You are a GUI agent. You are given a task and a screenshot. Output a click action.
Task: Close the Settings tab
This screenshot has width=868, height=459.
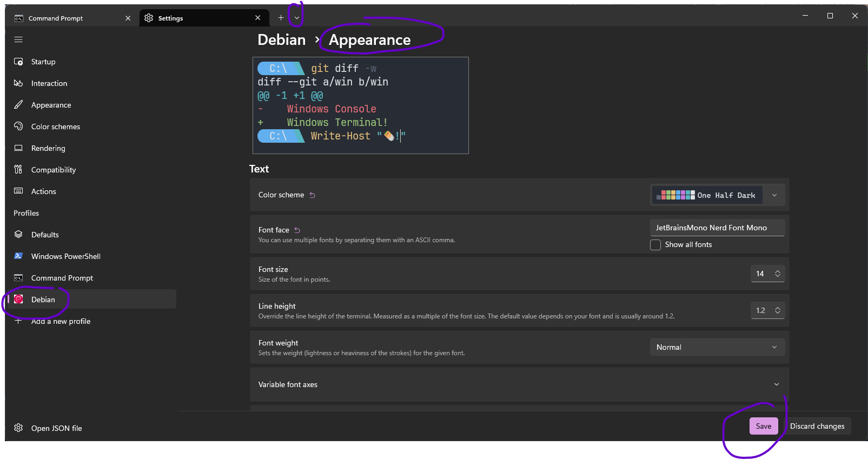[x=258, y=18]
